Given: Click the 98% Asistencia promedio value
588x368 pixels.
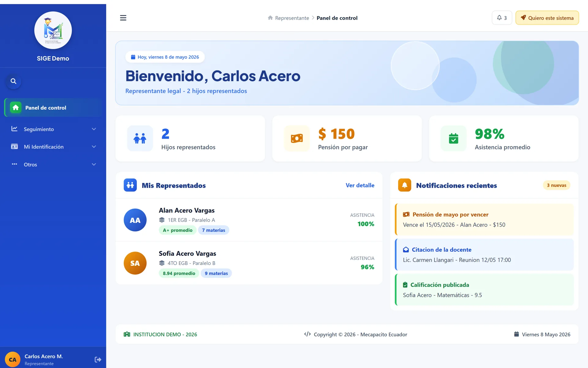Looking at the screenshot, I should pos(489,134).
